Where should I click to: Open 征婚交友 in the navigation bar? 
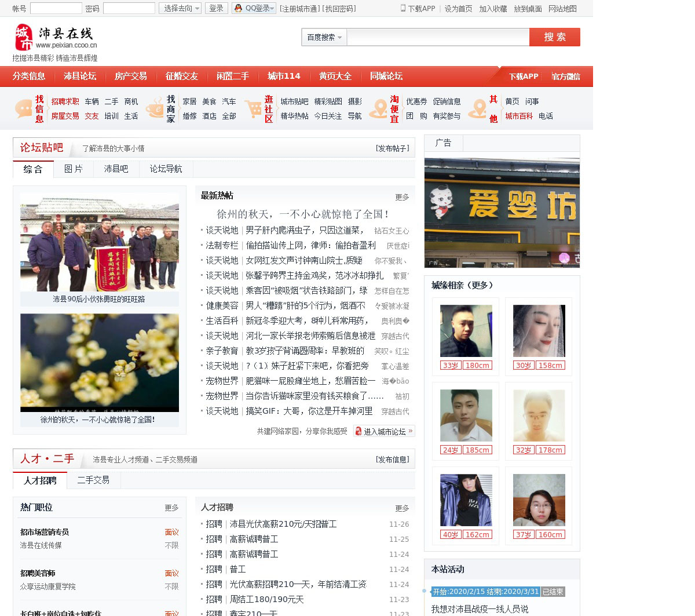(182, 76)
